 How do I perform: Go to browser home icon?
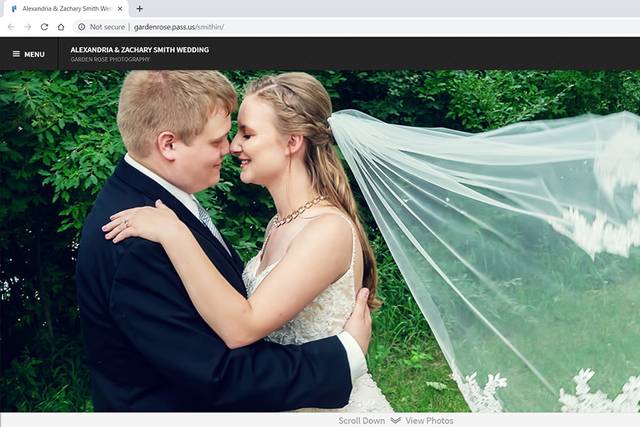61,27
